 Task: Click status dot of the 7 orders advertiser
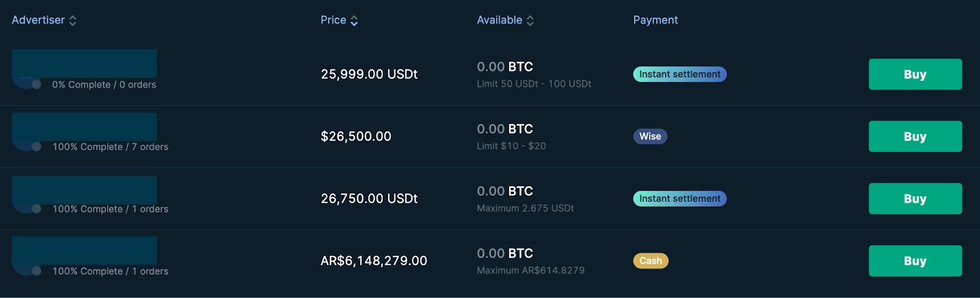[x=37, y=147]
